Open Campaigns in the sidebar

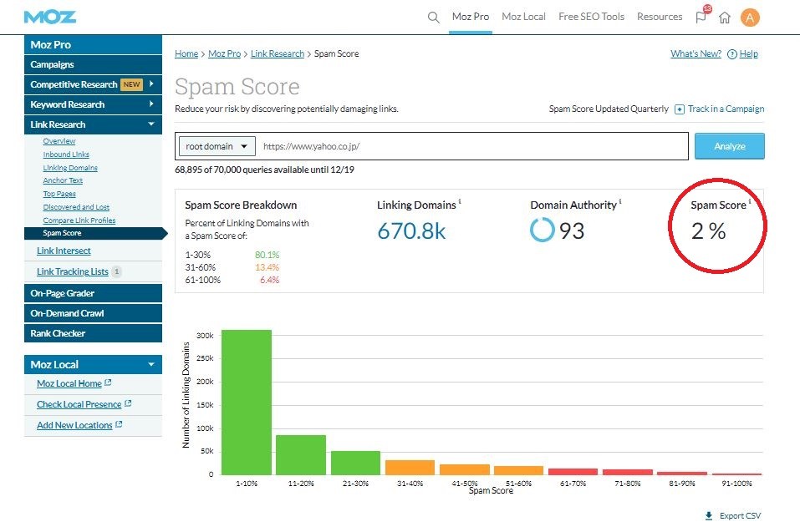point(93,64)
